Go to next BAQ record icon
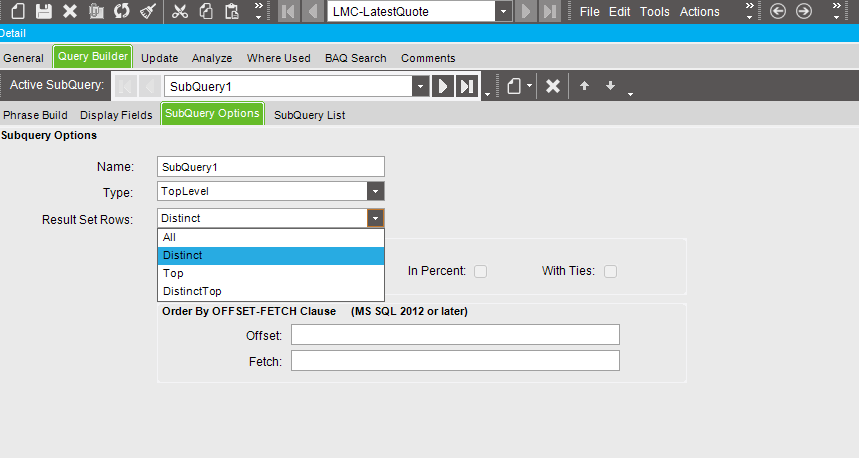 point(525,11)
